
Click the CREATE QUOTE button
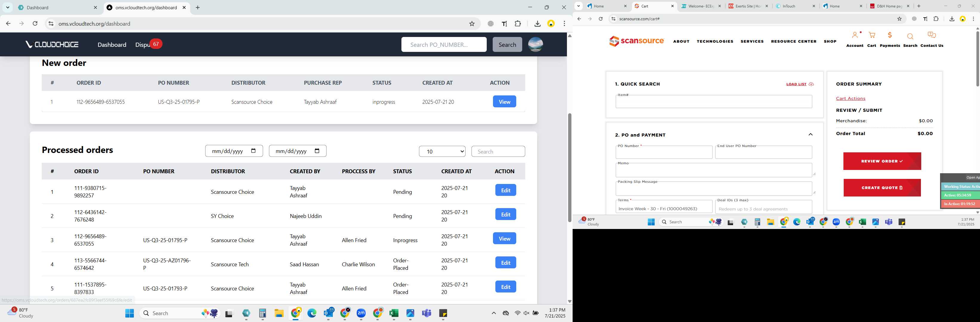pos(882,188)
